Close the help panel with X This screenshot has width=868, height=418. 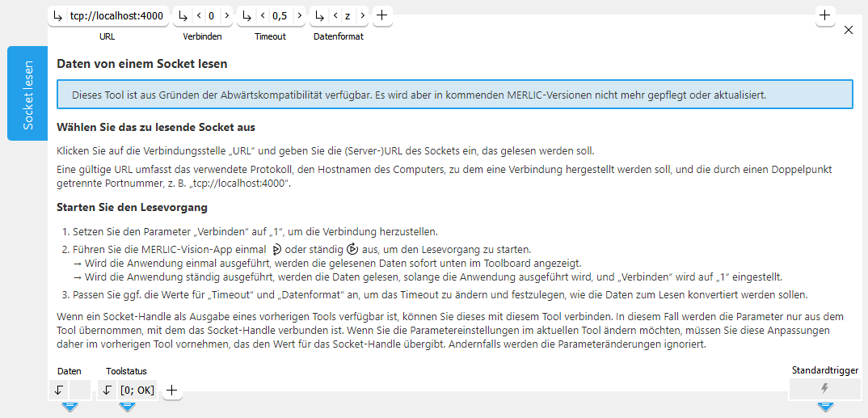848,30
